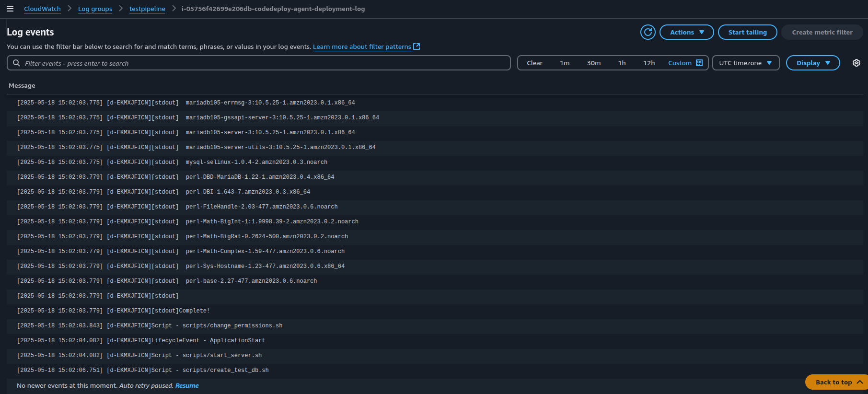Select the start_server.sh script log row
The image size is (868, 394).
(x=435, y=355)
